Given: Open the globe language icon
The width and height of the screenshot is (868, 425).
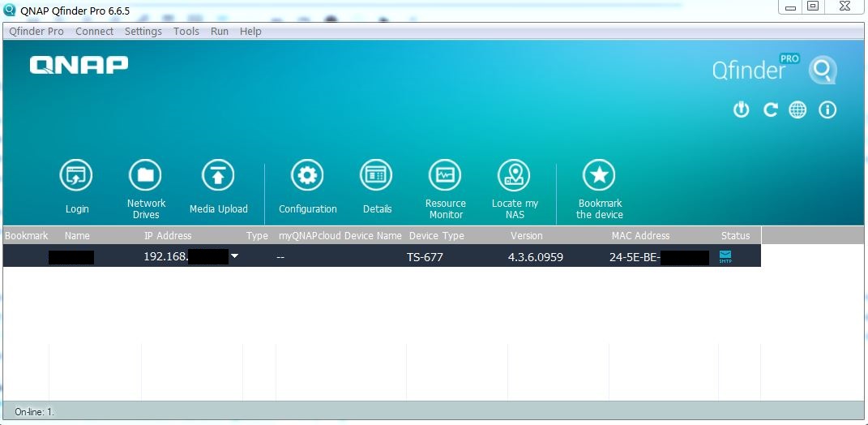Looking at the screenshot, I should click(x=797, y=109).
